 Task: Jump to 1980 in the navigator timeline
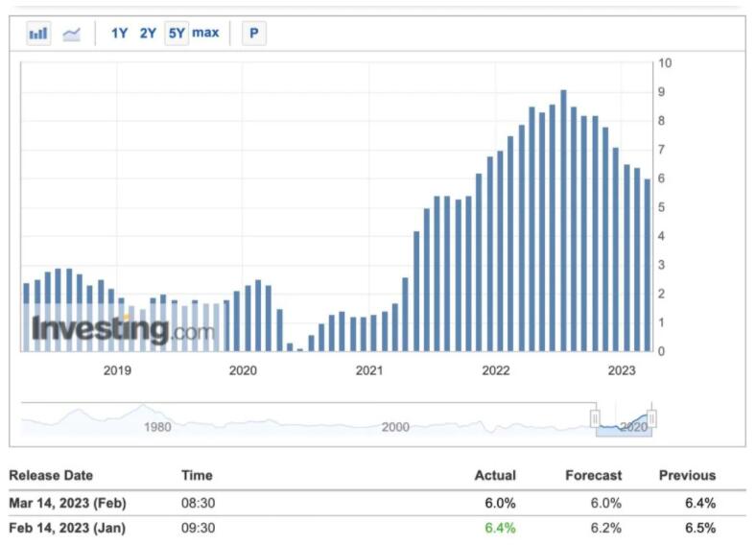(155, 427)
